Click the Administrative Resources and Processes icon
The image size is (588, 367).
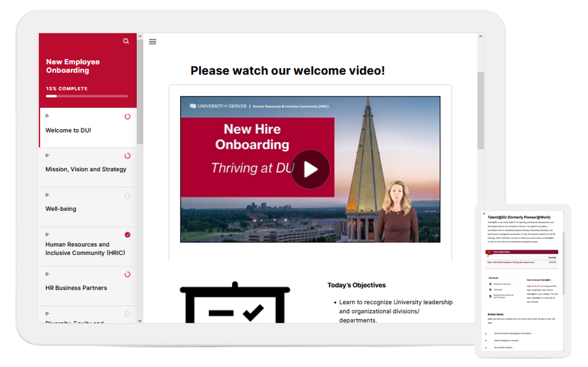(490, 297)
